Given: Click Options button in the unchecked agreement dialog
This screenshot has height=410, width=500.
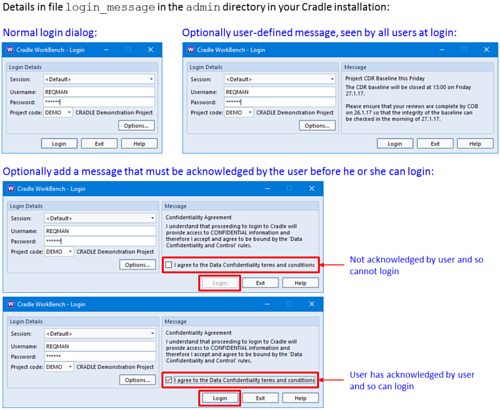Looking at the screenshot, I should click(137, 265).
